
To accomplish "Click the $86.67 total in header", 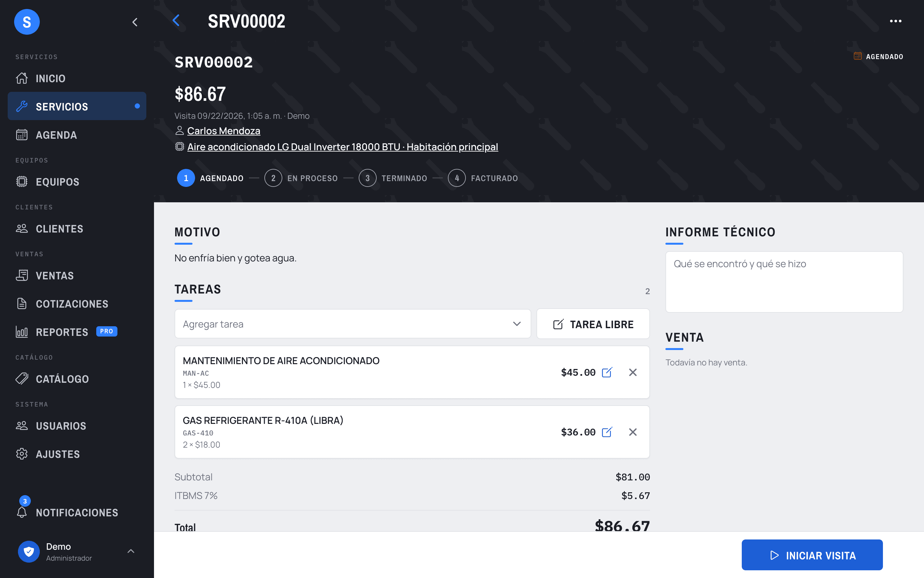I will 200,94.
